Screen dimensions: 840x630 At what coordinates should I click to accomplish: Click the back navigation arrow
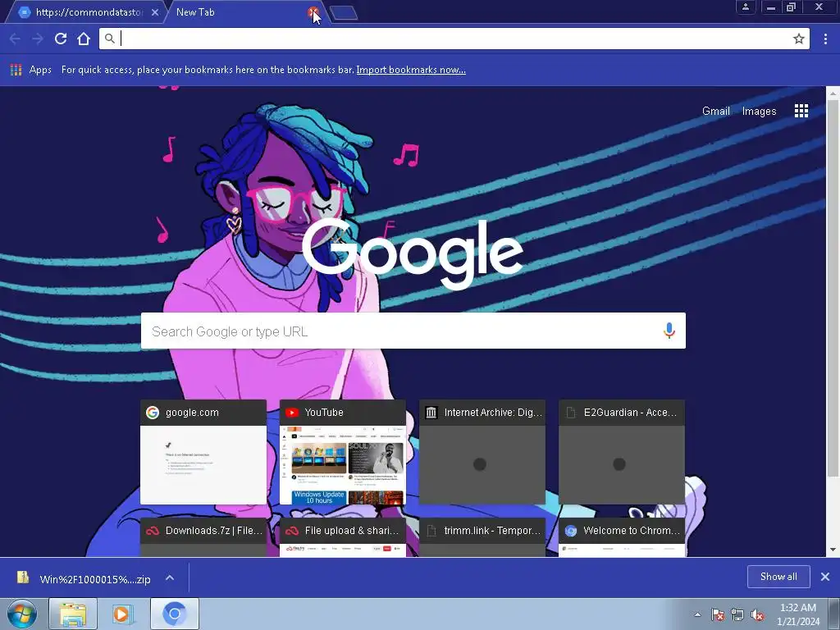(15, 39)
